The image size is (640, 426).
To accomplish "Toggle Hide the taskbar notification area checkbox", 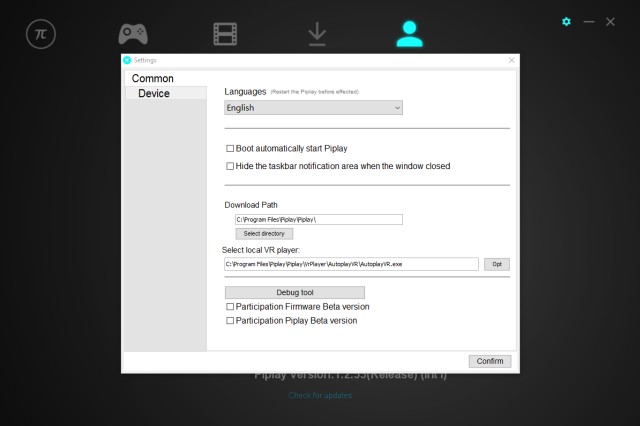I will click(230, 166).
